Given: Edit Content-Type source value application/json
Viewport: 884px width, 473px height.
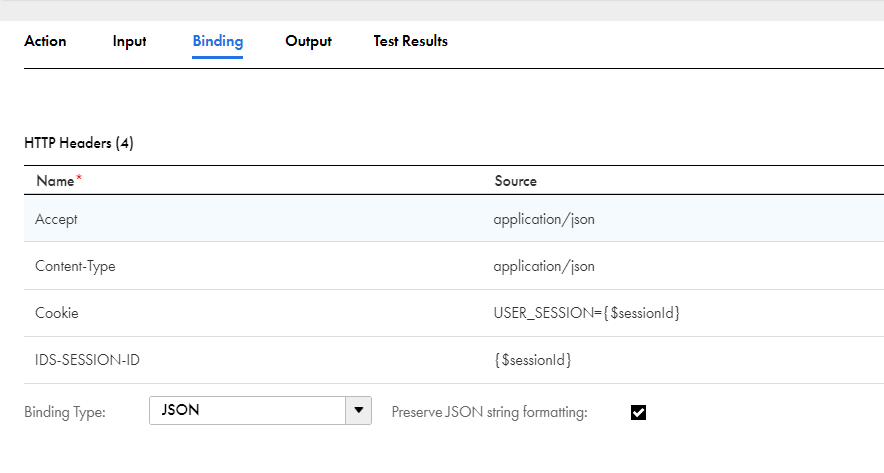Looking at the screenshot, I should click(x=544, y=266).
